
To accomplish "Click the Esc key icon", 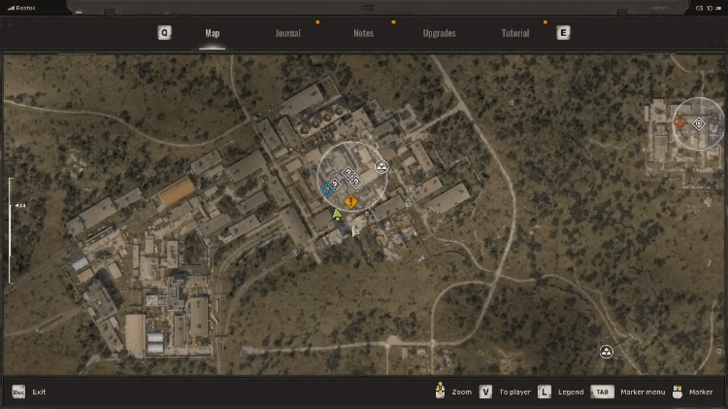I will pos(19,392).
